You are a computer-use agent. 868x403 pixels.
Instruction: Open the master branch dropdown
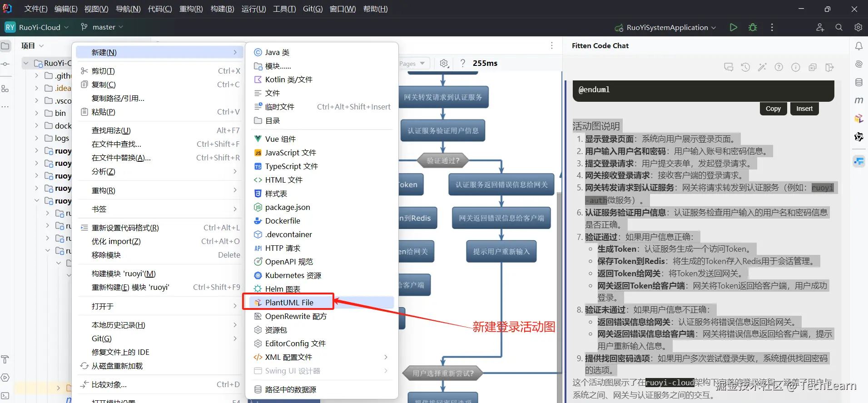point(102,27)
